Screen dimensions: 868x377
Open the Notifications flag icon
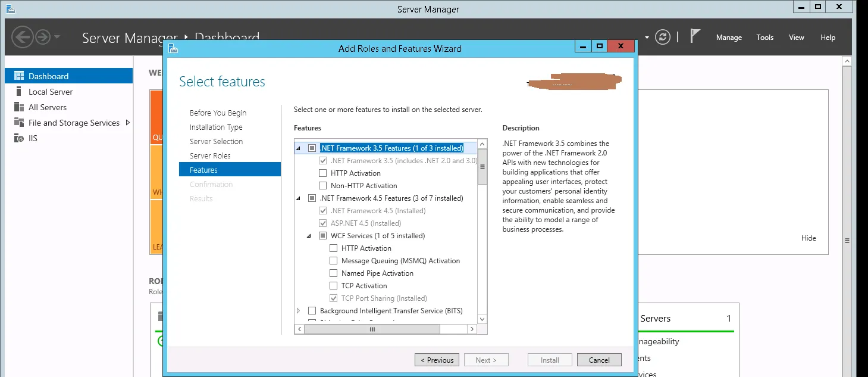click(x=695, y=36)
